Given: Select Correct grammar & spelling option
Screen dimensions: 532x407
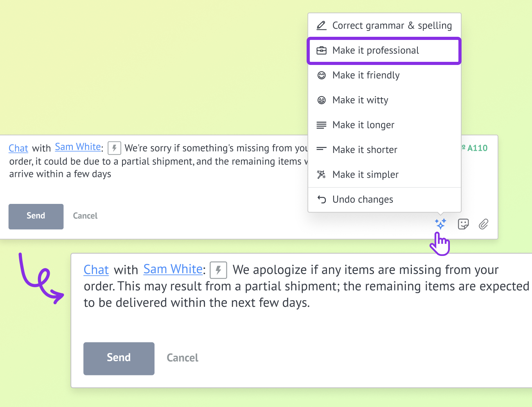Looking at the screenshot, I should (x=385, y=25).
